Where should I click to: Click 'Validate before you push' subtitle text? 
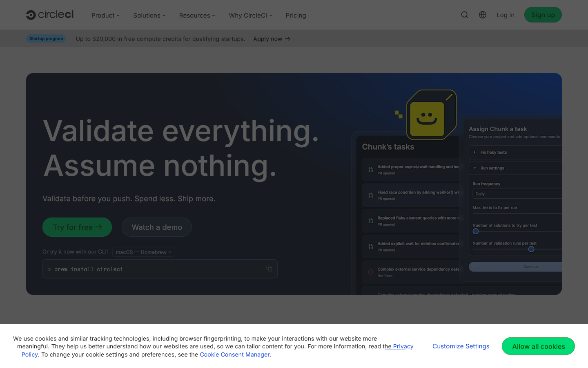129,198
